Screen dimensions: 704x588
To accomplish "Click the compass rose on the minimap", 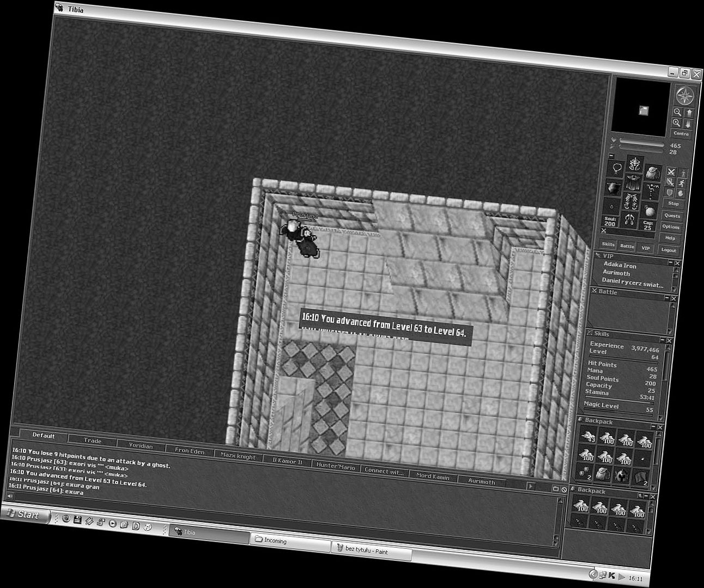I will pyautogui.click(x=685, y=96).
